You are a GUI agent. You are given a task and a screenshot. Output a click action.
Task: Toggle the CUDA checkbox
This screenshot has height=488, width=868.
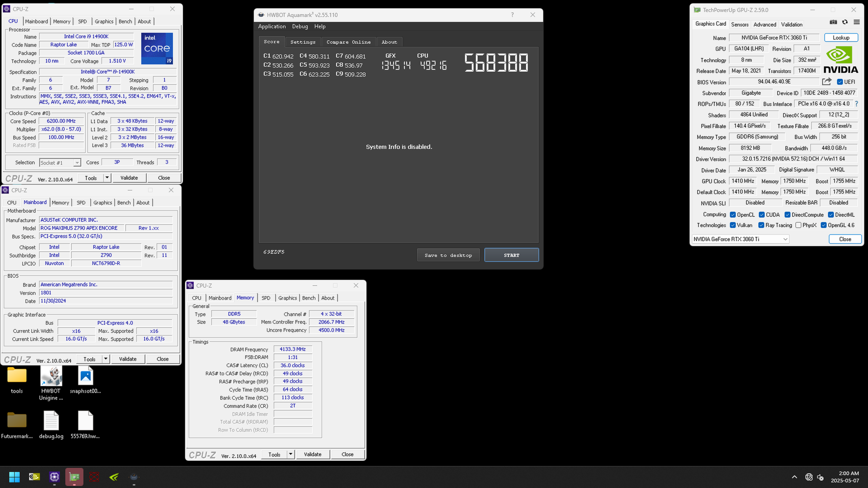point(761,215)
